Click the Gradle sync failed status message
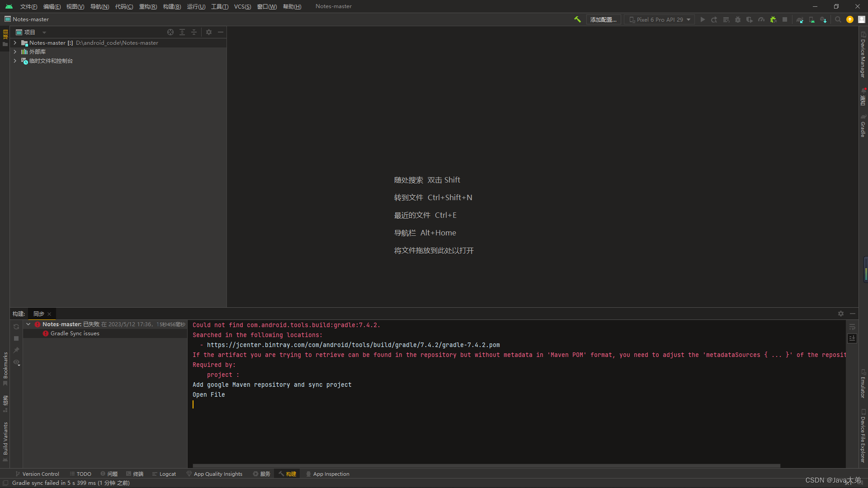This screenshot has width=868, height=488. point(71,483)
